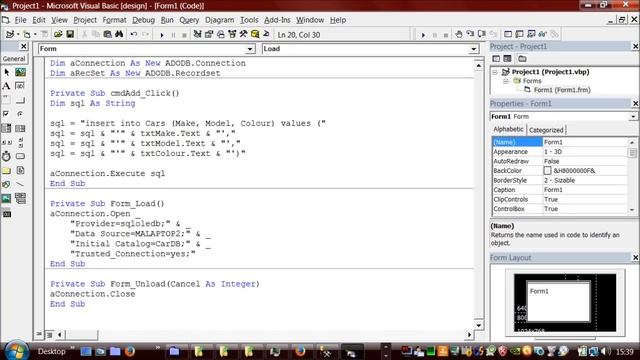640x360 pixels.
Task: Open the Quick Watch glasses icon
Action: (542, 34)
